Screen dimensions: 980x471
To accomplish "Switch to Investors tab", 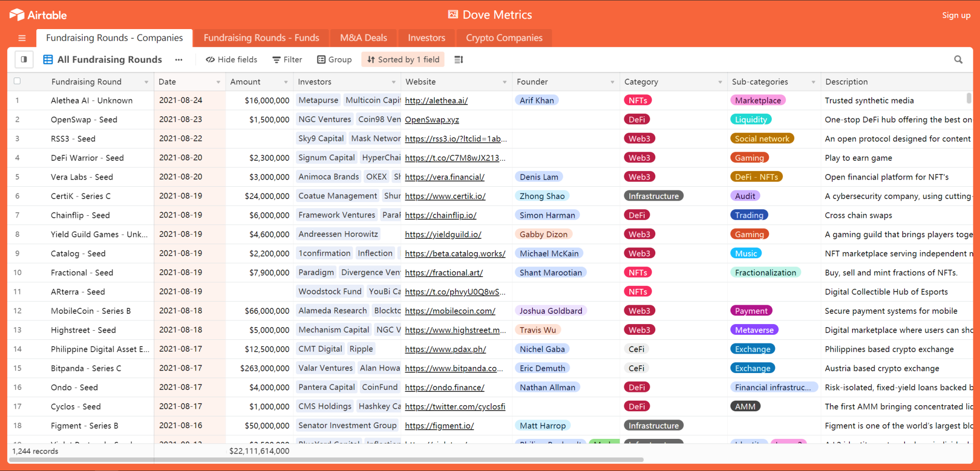I will (426, 38).
